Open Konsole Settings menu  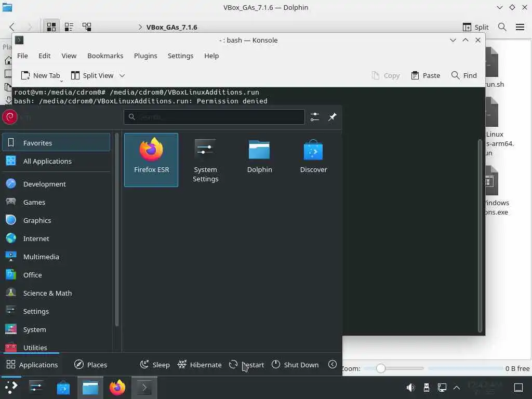click(180, 56)
